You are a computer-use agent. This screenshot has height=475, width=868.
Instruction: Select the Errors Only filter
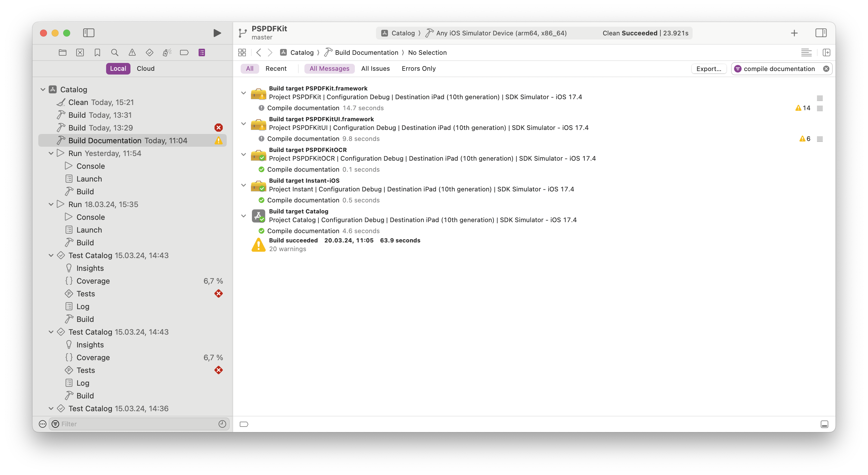(419, 68)
